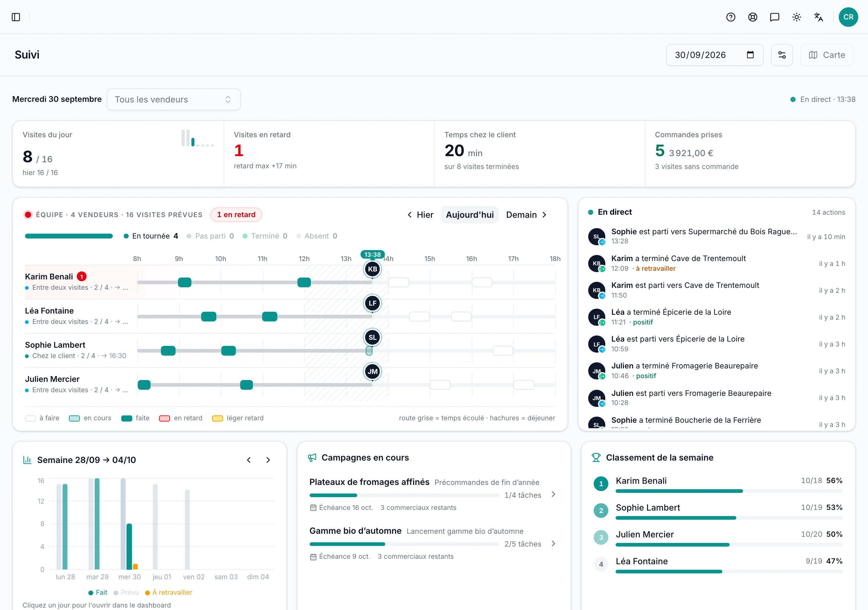Open Sophie Lambert in weekly ranking
Screen dimensions: 868x610
point(718,511)
